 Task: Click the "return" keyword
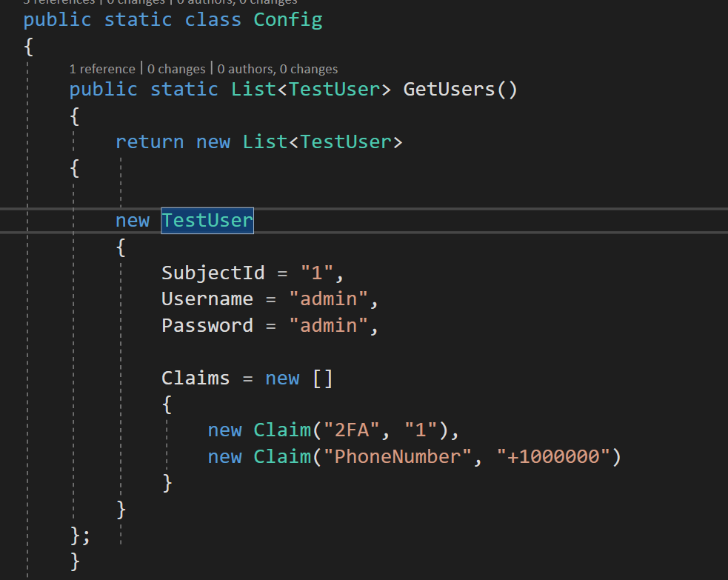pyautogui.click(x=150, y=141)
